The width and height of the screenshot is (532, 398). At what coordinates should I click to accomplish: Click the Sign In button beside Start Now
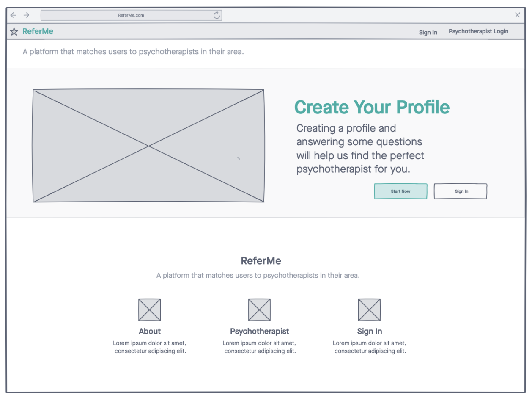coord(461,191)
